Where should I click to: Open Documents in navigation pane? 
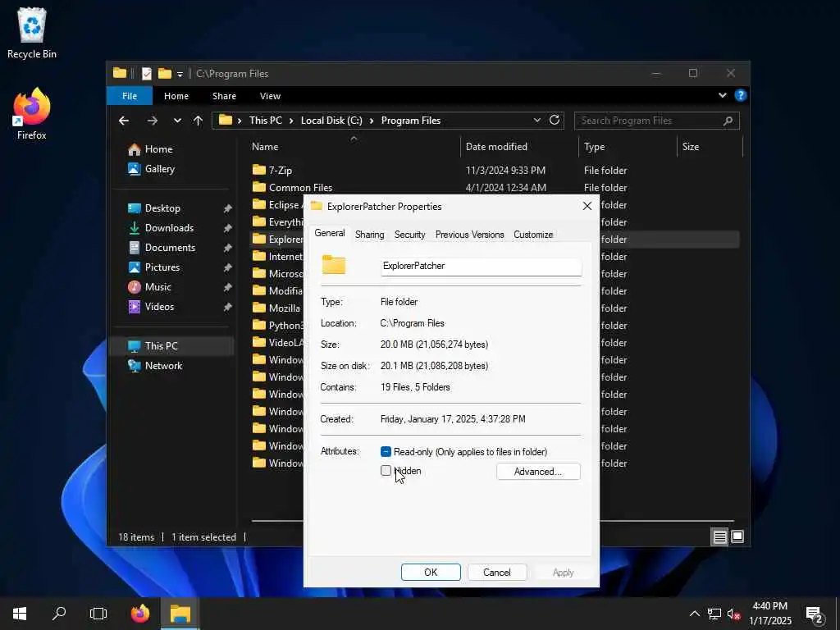pyautogui.click(x=171, y=248)
